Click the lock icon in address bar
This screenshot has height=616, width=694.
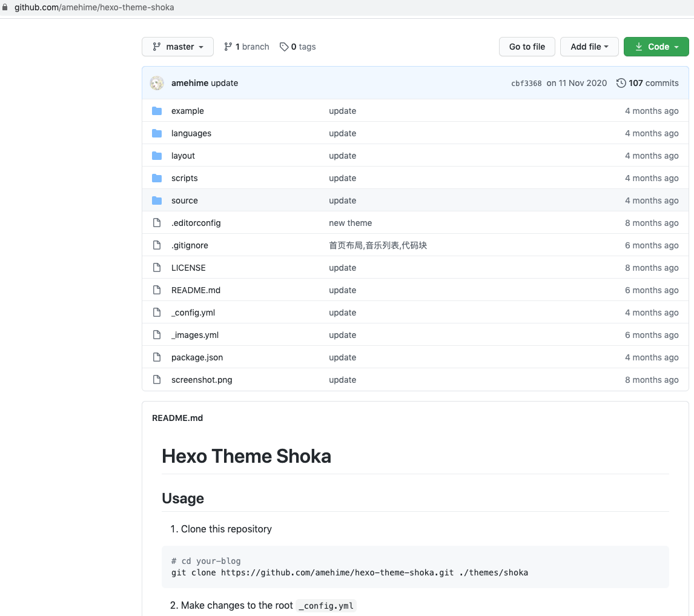5,7
